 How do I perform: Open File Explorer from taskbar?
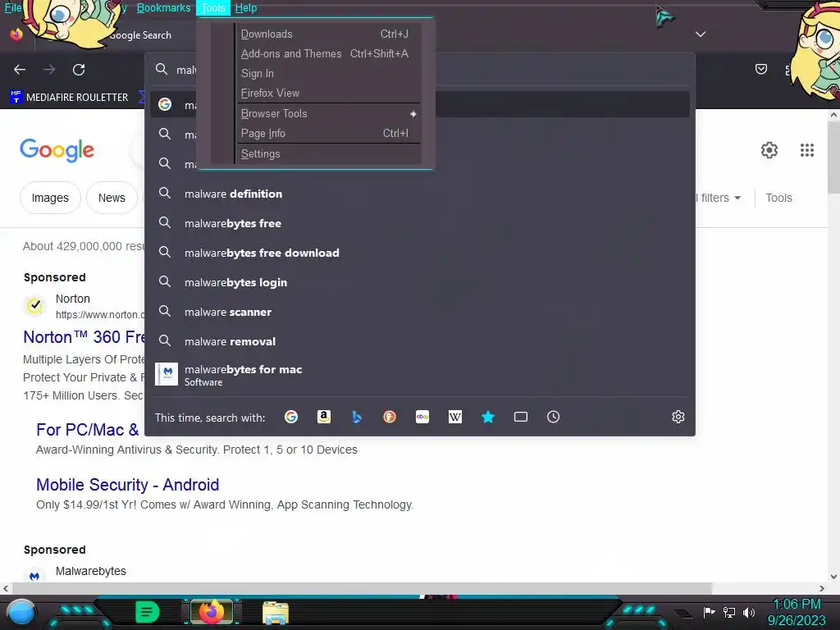[x=276, y=613]
